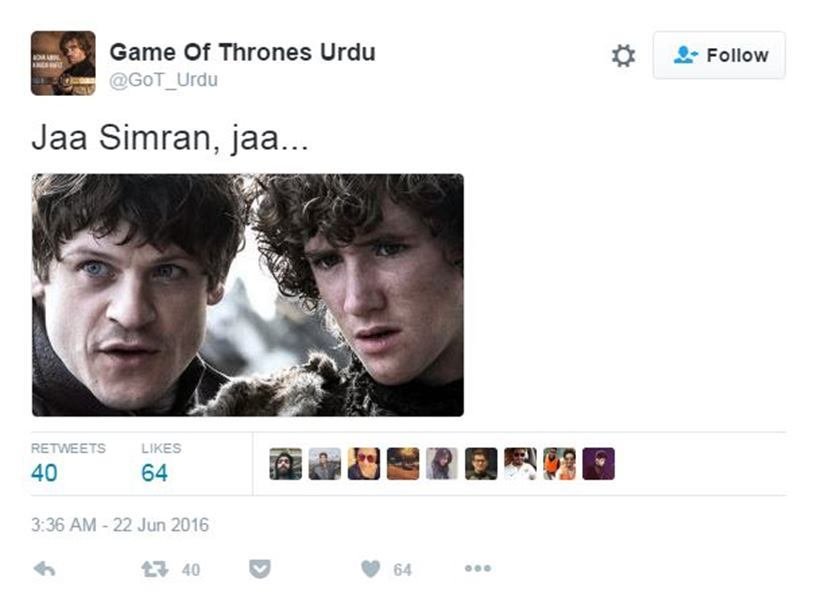Save tweet with the Pocket icon
Screen dimensions: 820x611
point(259,569)
